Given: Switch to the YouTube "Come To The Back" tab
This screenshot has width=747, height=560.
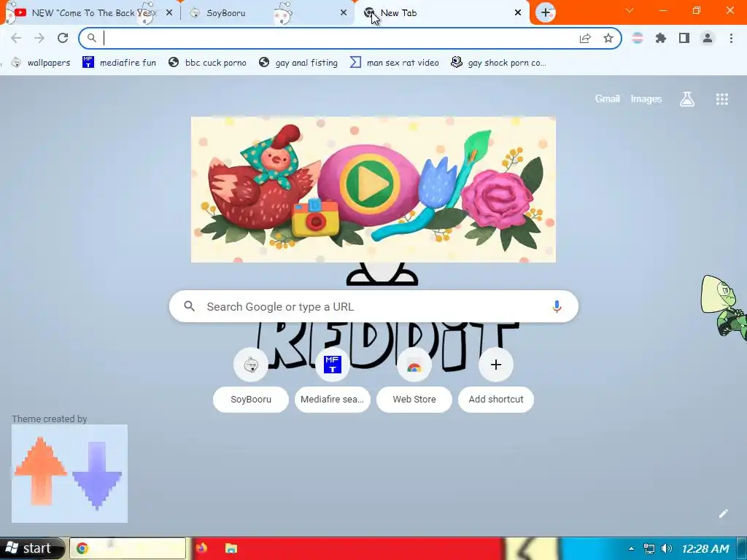Looking at the screenshot, I should [x=90, y=13].
